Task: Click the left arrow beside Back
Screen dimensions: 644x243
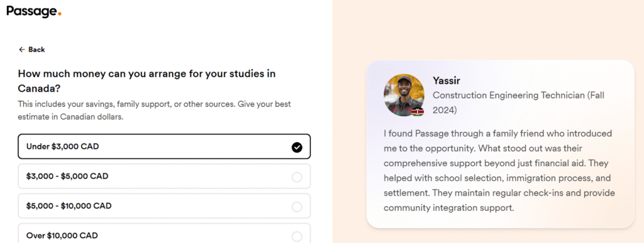Action: tap(22, 50)
